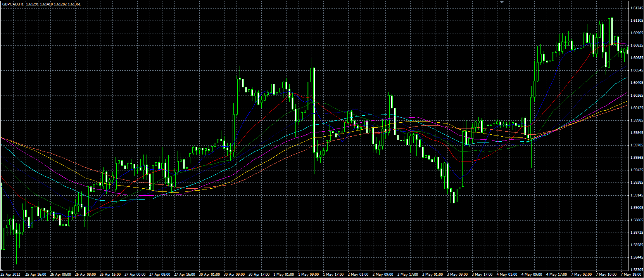Click the 3 May 01:00 time label

[x=432, y=275]
